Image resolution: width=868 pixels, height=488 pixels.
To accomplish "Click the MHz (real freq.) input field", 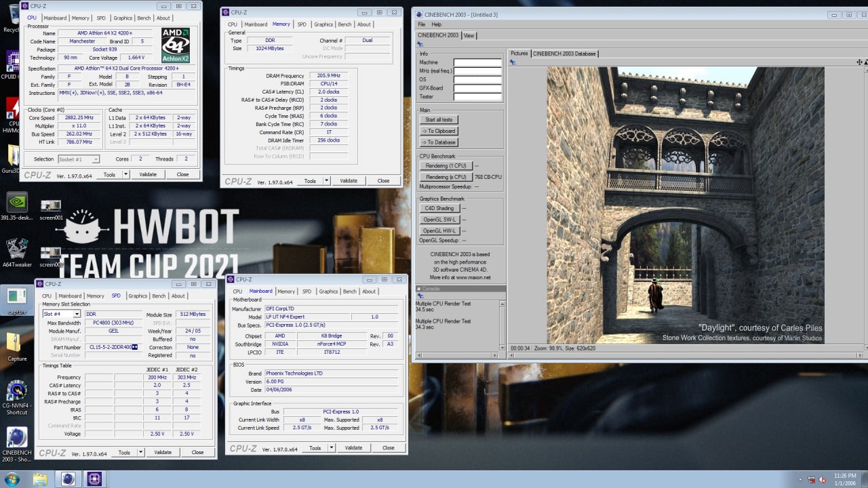I will (477, 71).
